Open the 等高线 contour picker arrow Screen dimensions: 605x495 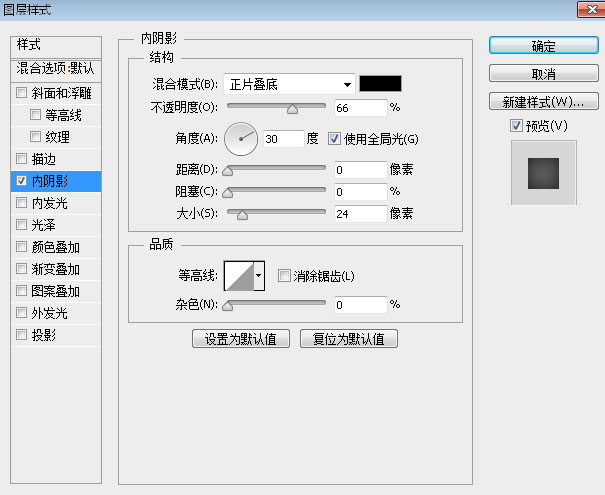click(x=259, y=275)
